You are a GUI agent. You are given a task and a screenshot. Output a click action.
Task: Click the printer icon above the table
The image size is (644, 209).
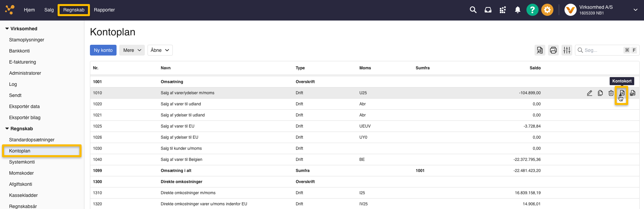[x=553, y=50]
